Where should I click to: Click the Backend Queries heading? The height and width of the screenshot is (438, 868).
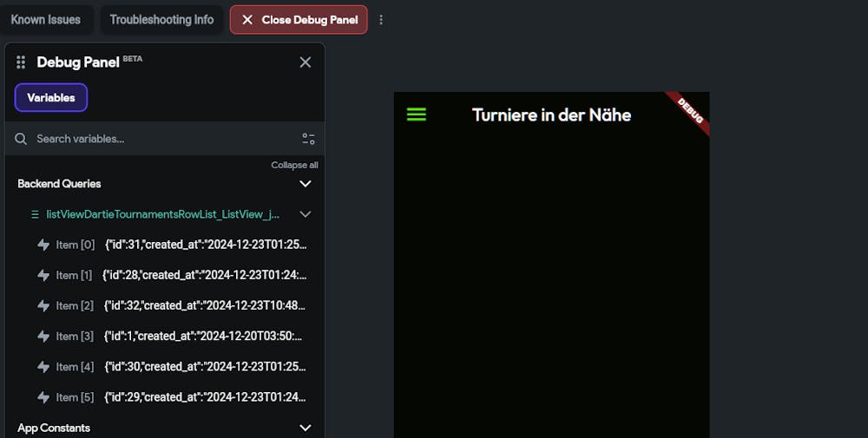click(59, 184)
